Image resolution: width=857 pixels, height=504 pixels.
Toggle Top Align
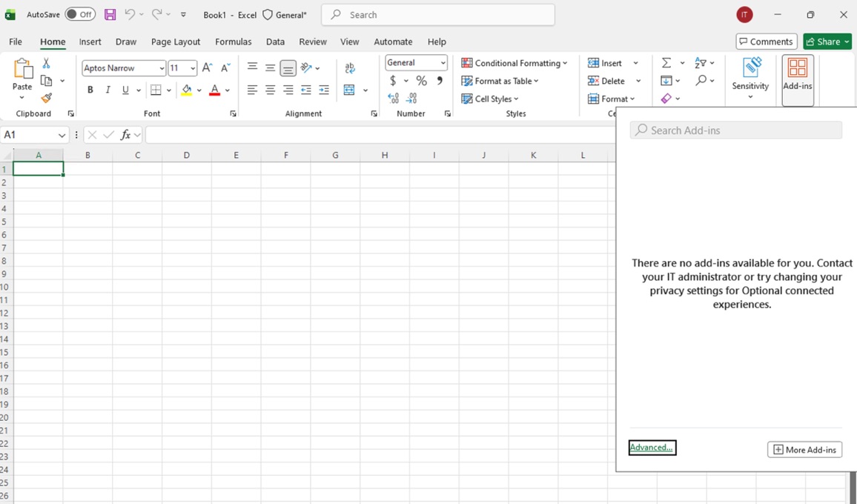pos(252,67)
